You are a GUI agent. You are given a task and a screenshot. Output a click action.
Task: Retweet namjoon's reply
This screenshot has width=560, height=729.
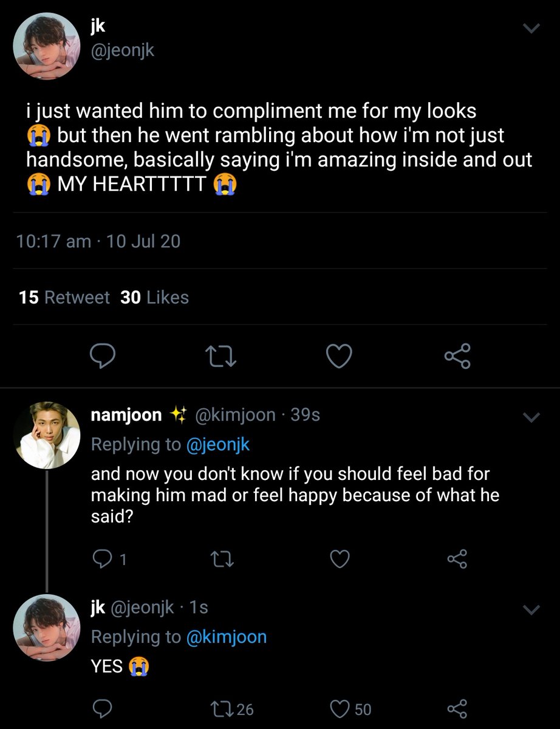(220, 559)
